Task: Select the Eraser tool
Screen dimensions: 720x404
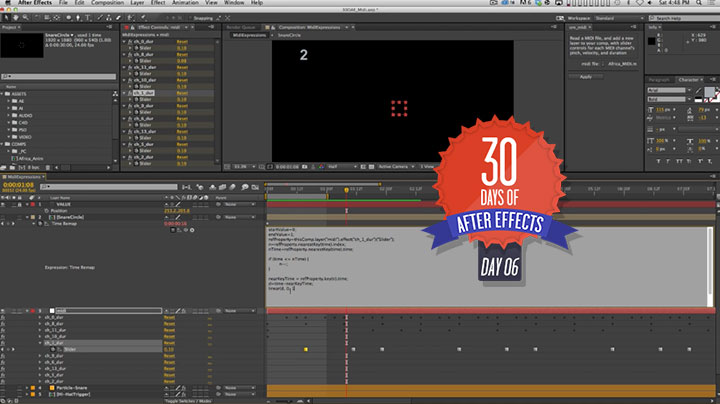Action: tap(118, 17)
